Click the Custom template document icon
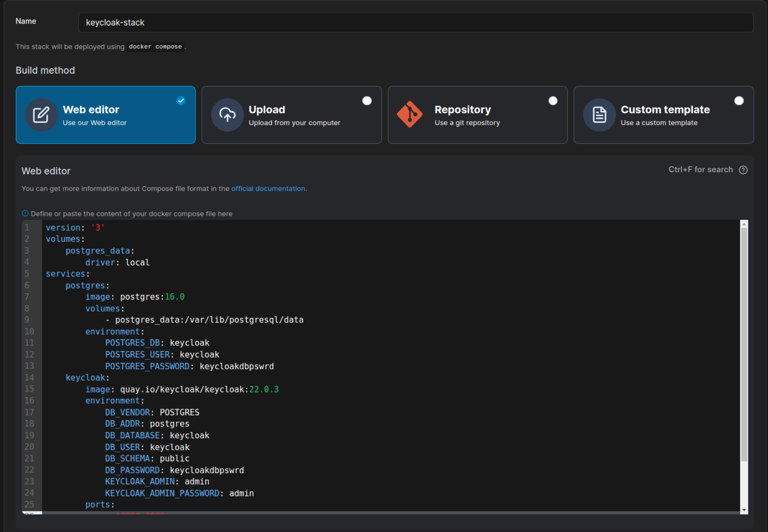Screen dimensions: 768x532 [599, 115]
